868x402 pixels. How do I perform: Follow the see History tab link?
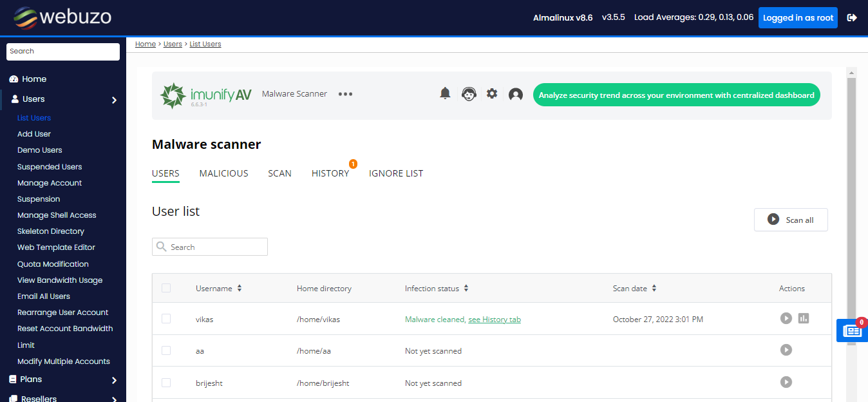[495, 319]
